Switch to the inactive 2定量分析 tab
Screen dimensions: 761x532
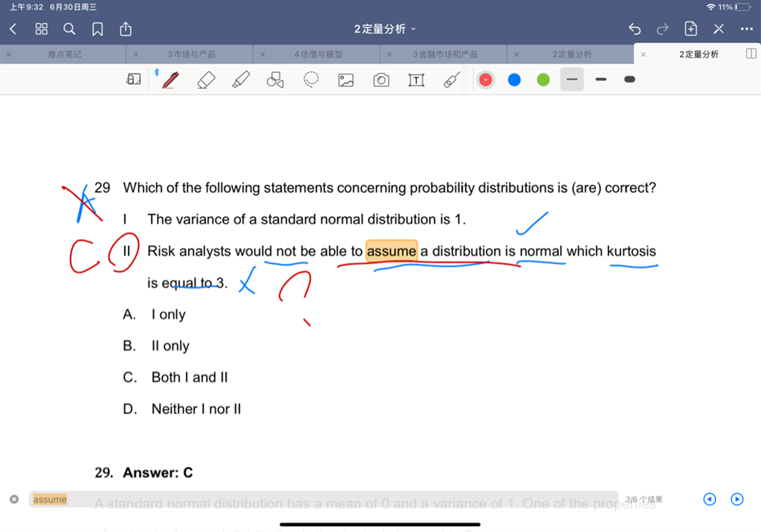pyautogui.click(x=571, y=54)
